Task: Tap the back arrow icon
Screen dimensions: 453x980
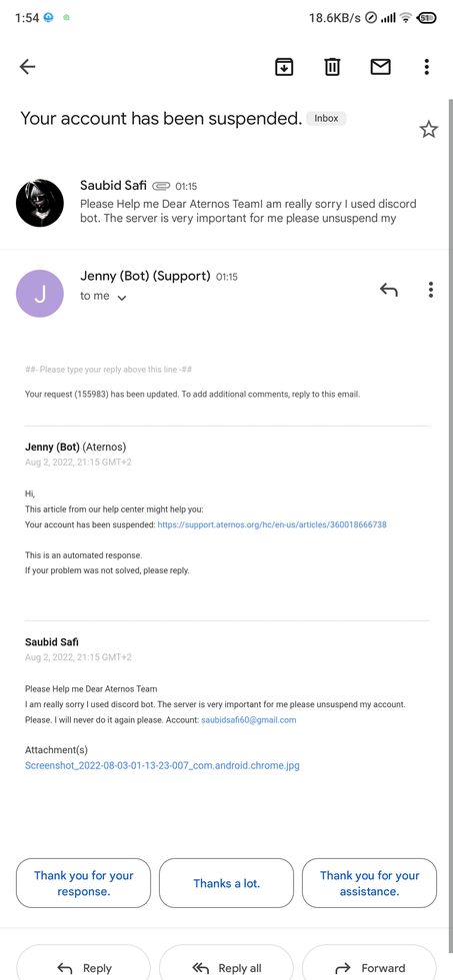Action: click(x=27, y=66)
